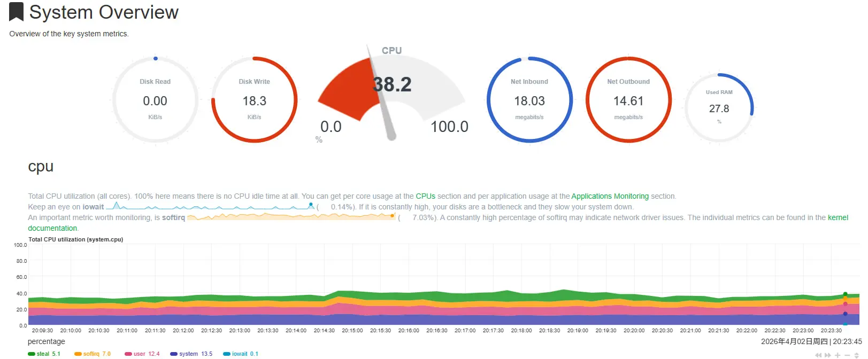868x359 pixels.
Task: Toggle the system dimension in chart legend
Action: tap(189, 354)
